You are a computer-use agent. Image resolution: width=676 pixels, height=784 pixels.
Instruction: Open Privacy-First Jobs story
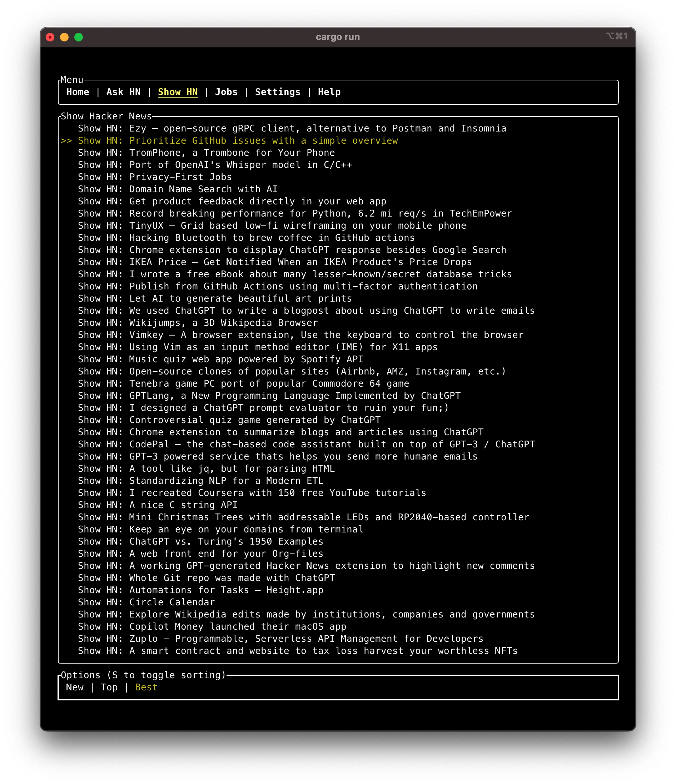(x=155, y=177)
